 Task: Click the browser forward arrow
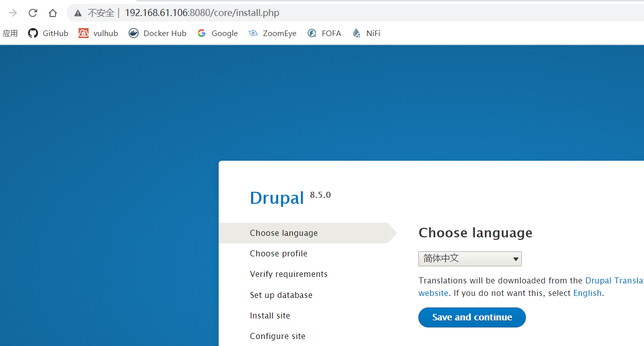13,13
